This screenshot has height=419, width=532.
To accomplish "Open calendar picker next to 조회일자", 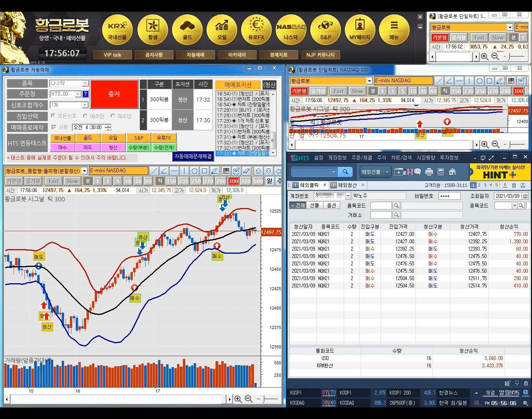I will [525, 196].
